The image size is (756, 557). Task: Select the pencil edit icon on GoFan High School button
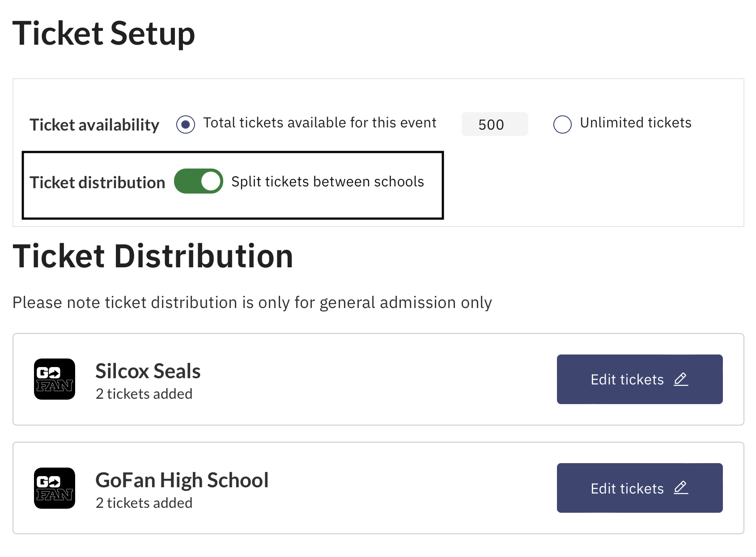pos(681,488)
